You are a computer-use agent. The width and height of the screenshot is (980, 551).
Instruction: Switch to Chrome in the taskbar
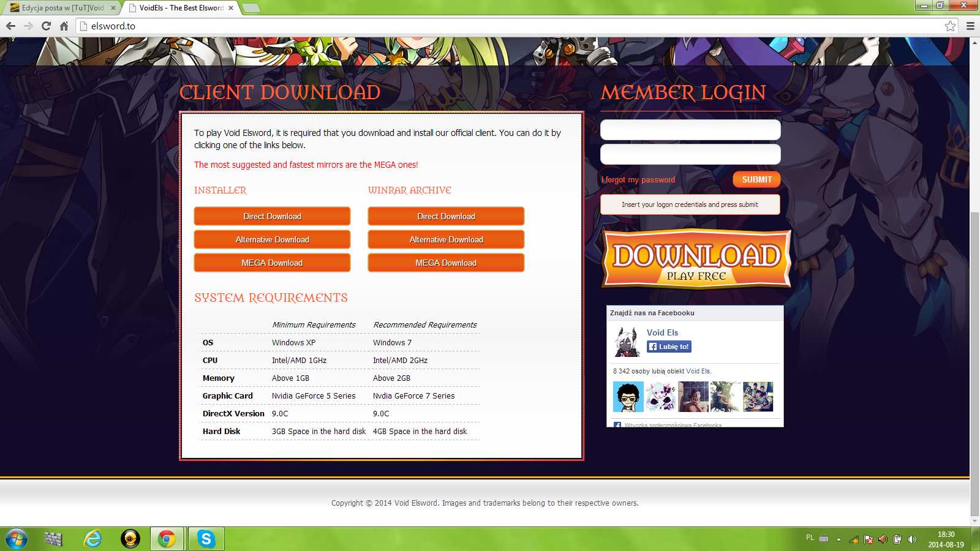(x=167, y=539)
